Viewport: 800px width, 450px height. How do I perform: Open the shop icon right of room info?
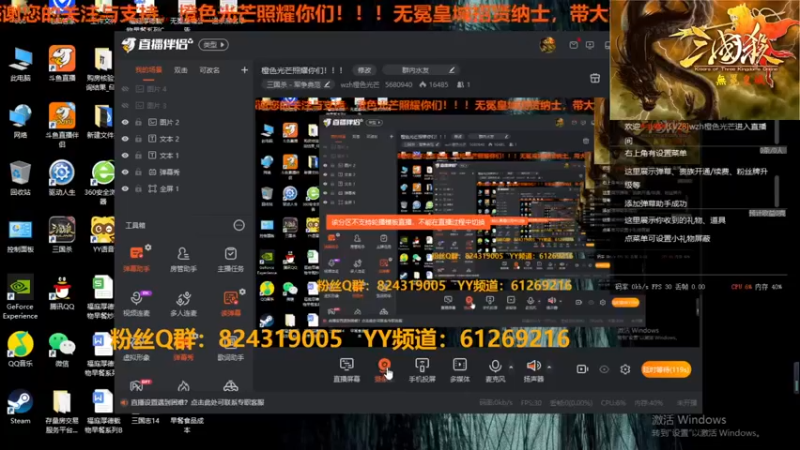coord(595,78)
